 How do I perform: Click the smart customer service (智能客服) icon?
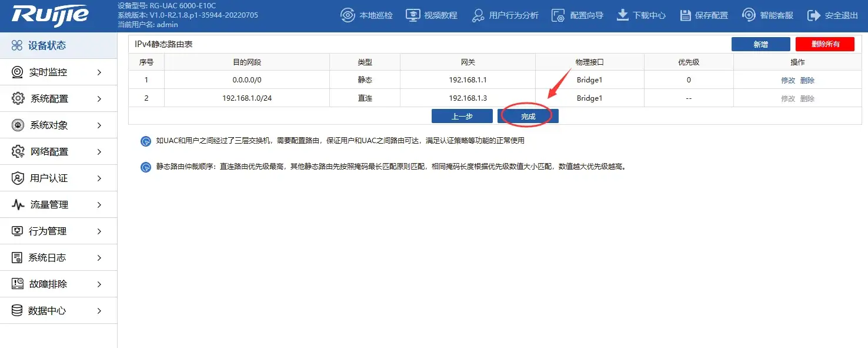point(749,15)
